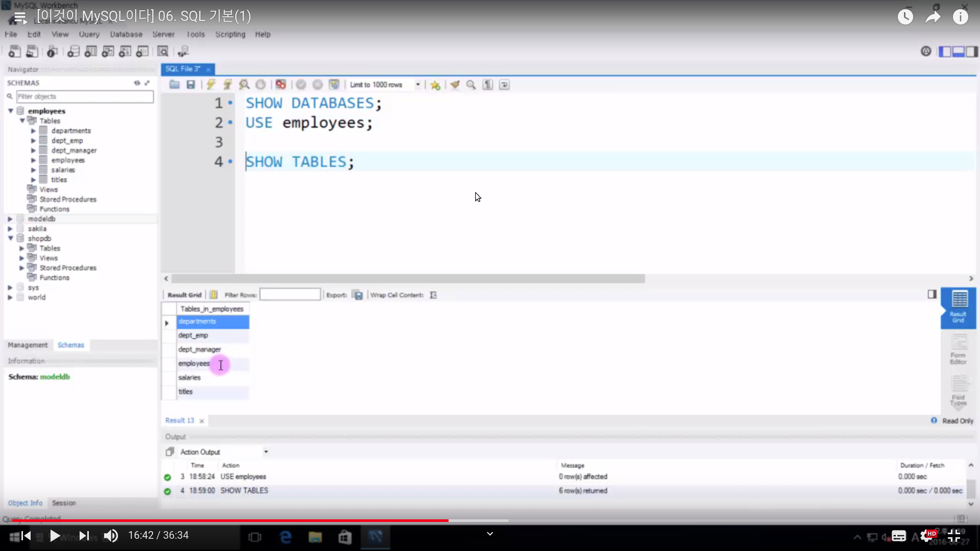980x551 pixels.
Task: Toggle word wrap in editor
Action: coord(504,85)
